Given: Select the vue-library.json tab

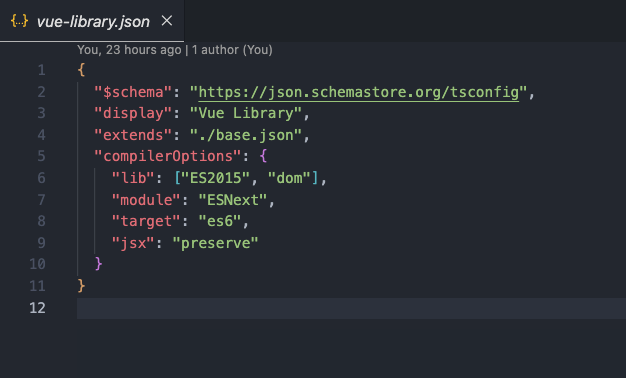Looking at the screenshot, I should pyautogui.click(x=92, y=21).
